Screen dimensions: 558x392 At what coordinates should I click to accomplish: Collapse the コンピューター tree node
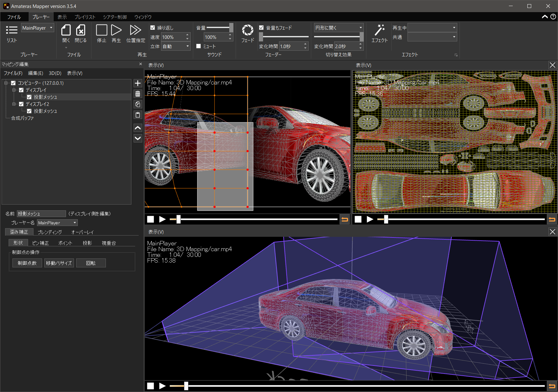point(6,83)
